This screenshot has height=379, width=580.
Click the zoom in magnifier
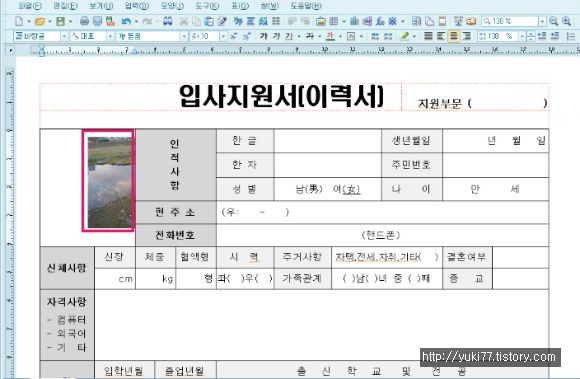(x=566, y=21)
